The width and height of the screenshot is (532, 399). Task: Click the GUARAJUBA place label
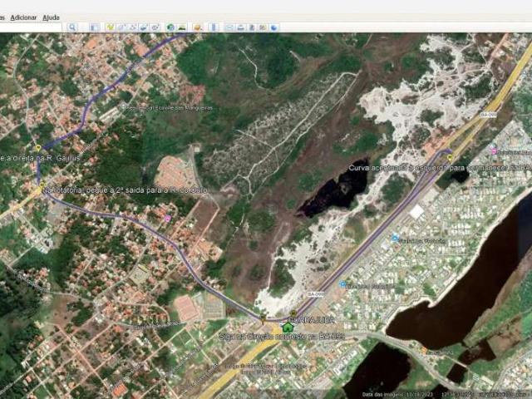(x=312, y=320)
